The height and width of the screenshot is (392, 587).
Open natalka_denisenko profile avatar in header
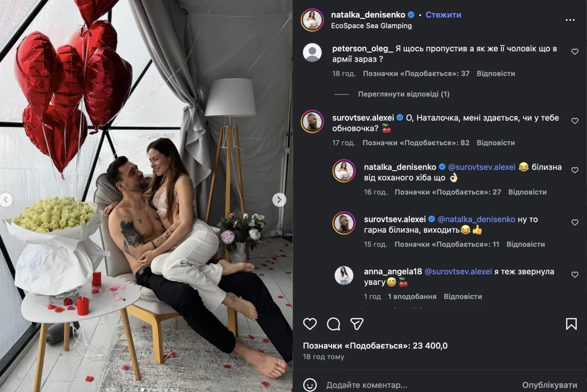312,20
